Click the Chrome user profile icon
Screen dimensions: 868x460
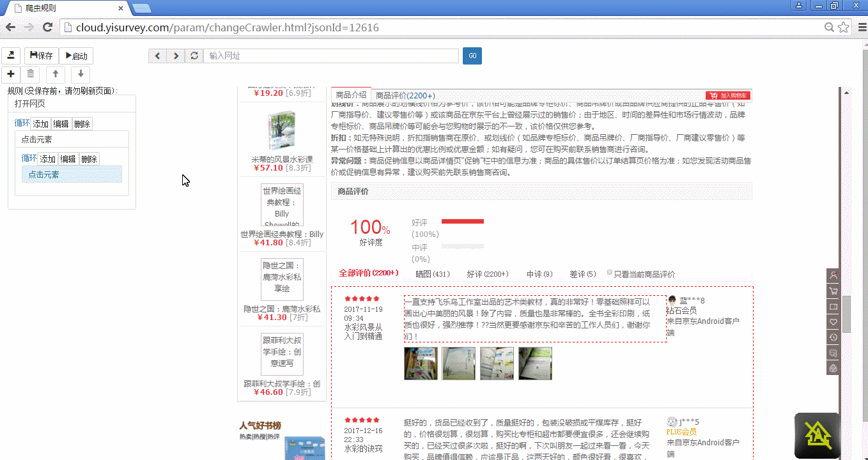(x=799, y=5)
